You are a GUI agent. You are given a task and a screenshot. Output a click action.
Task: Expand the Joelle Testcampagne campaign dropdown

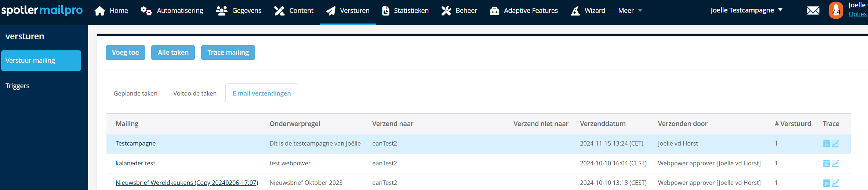(747, 10)
